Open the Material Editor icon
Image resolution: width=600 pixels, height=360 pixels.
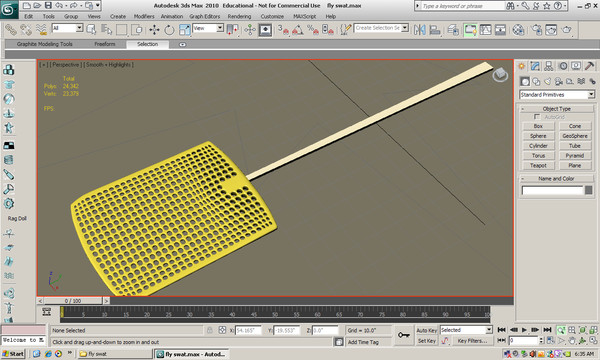[x=518, y=29]
